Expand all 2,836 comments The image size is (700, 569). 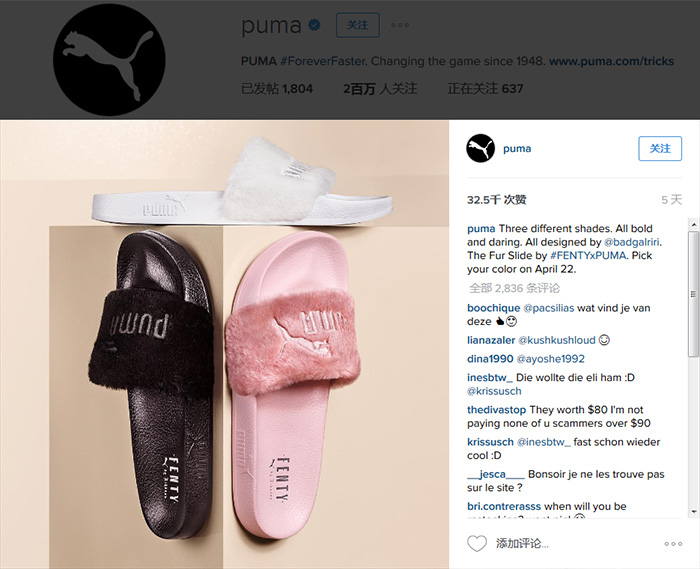tap(514, 288)
